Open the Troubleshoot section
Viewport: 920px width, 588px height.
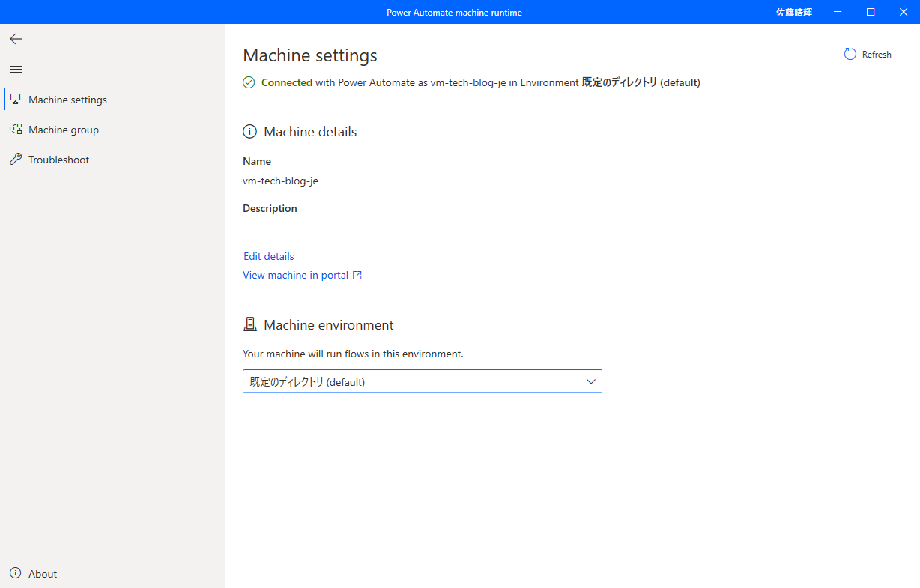click(x=58, y=159)
